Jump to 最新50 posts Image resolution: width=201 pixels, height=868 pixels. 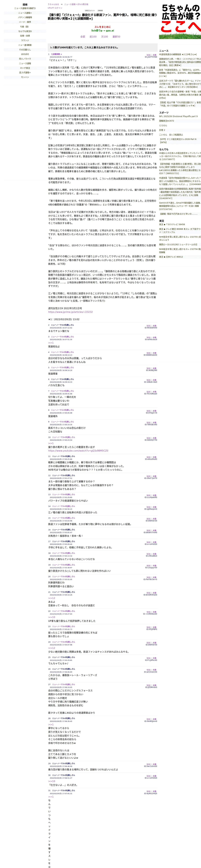116,37
